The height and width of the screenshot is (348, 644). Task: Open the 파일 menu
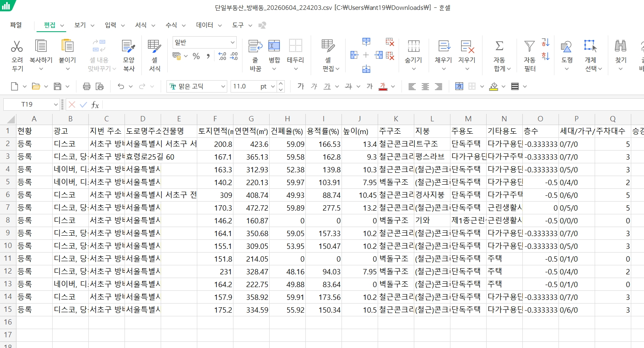[x=16, y=25]
